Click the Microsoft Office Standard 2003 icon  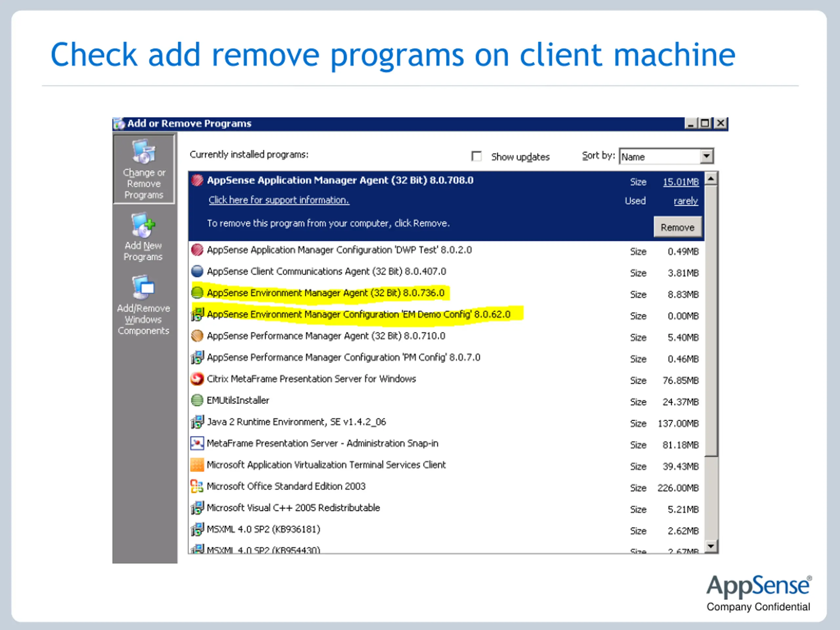click(197, 486)
